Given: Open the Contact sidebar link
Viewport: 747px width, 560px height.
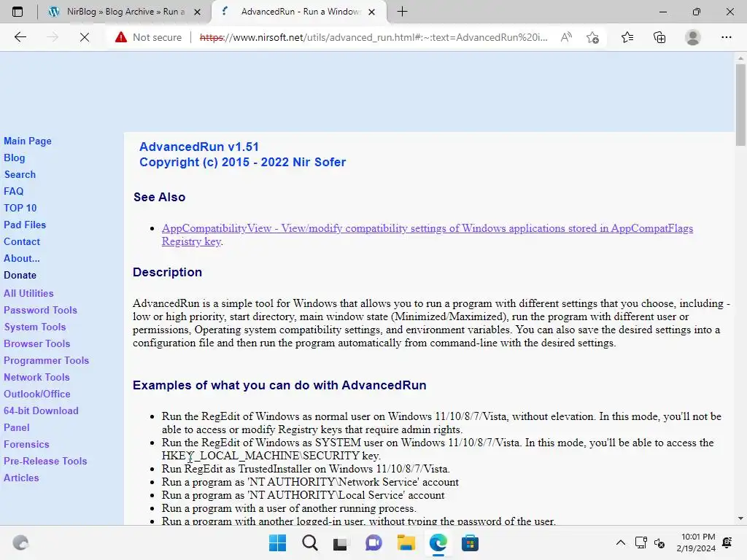Looking at the screenshot, I should coord(22,241).
